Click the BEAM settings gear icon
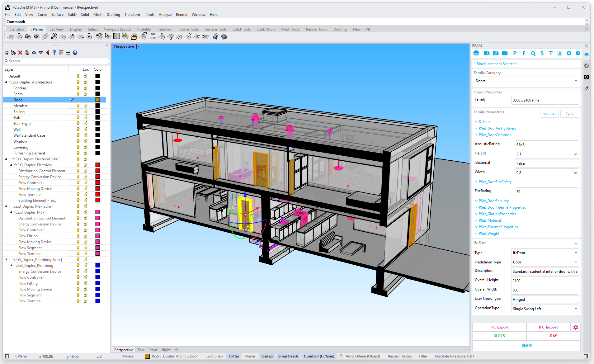Screen dimensions: 594x364 pyautogui.click(x=569, y=53)
